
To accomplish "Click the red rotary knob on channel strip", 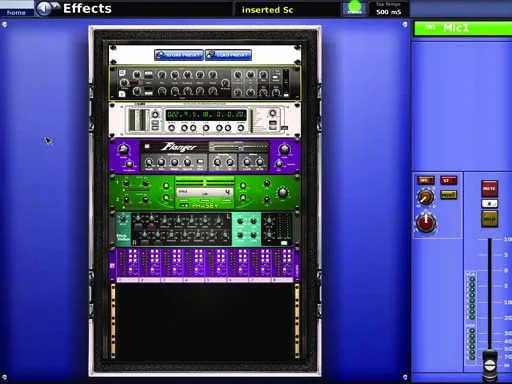I will [x=426, y=223].
